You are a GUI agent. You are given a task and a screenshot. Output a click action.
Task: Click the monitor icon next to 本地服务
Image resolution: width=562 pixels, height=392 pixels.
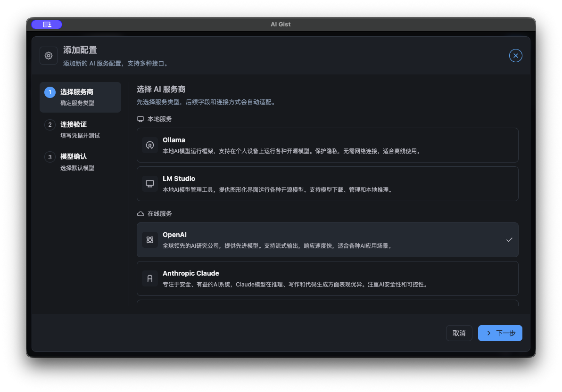click(140, 119)
